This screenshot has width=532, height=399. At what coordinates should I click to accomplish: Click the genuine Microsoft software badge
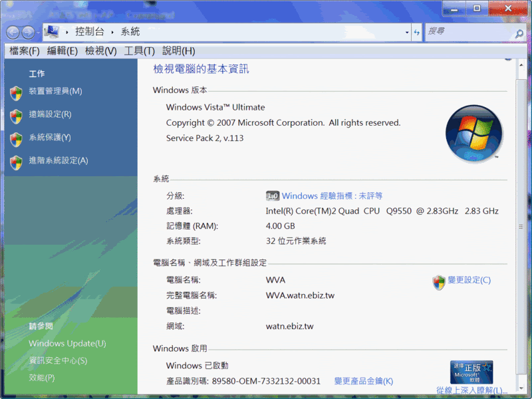coord(471,372)
